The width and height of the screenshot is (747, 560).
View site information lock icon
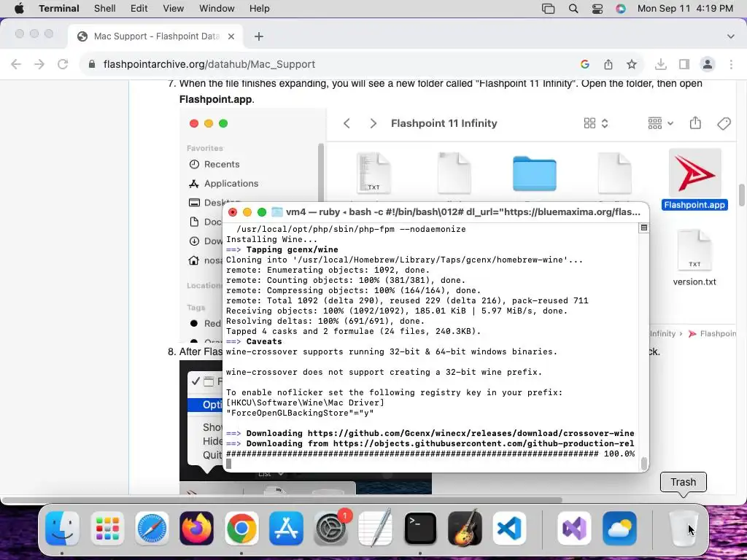tap(93, 64)
